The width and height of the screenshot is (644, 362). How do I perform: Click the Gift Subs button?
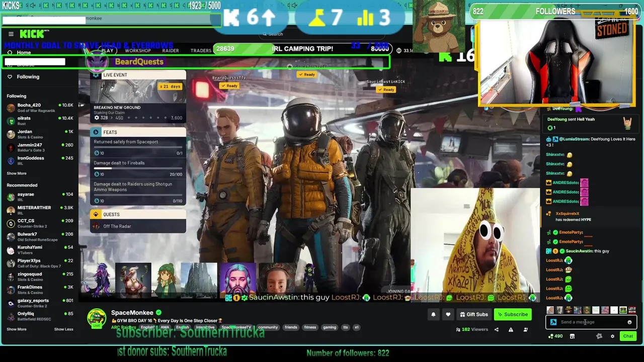(x=474, y=314)
